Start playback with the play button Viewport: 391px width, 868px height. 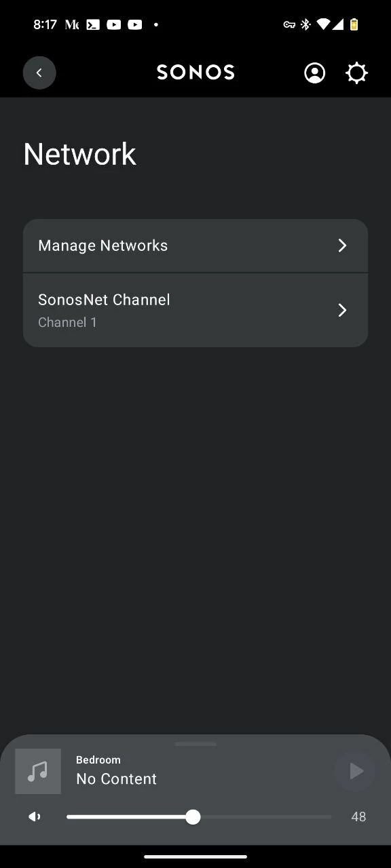coord(355,771)
